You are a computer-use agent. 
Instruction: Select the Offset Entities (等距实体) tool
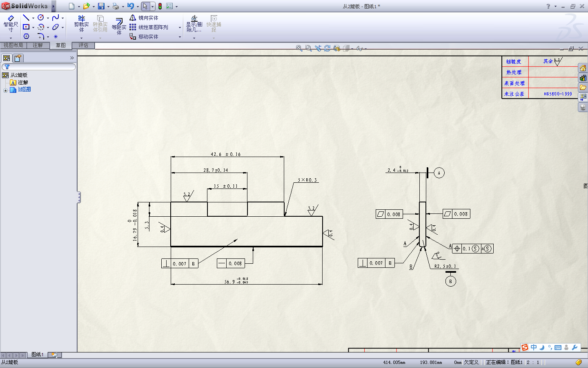119,26
